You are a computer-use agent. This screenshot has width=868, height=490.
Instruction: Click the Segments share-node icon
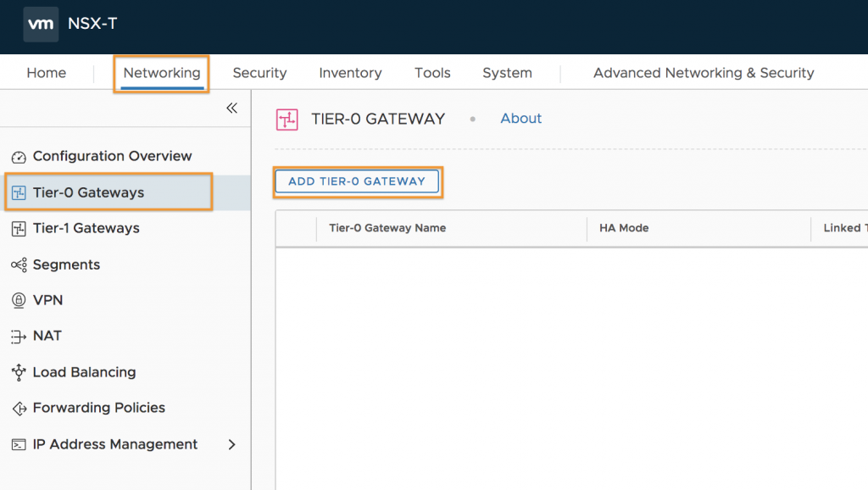tap(19, 264)
